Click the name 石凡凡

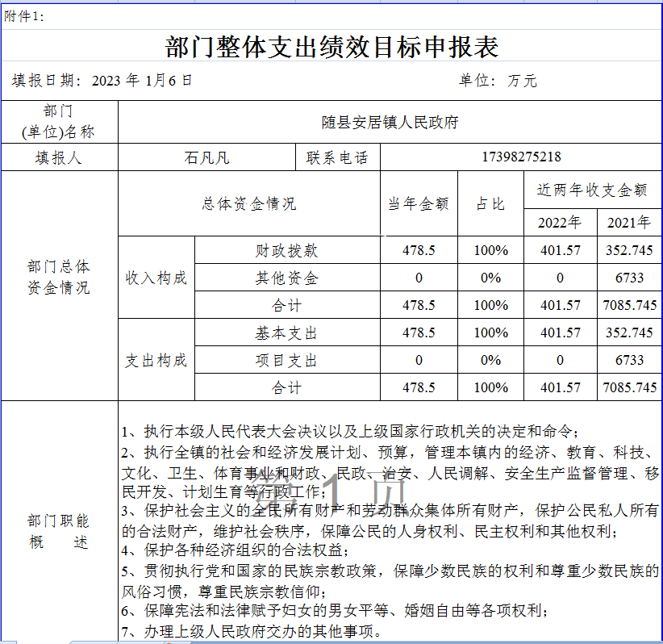coord(206,157)
